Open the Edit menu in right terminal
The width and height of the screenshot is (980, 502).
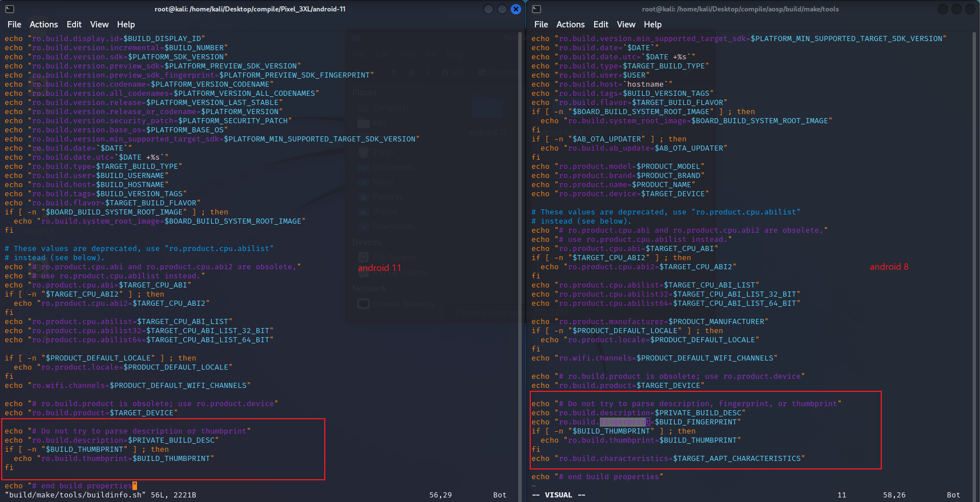tap(600, 25)
